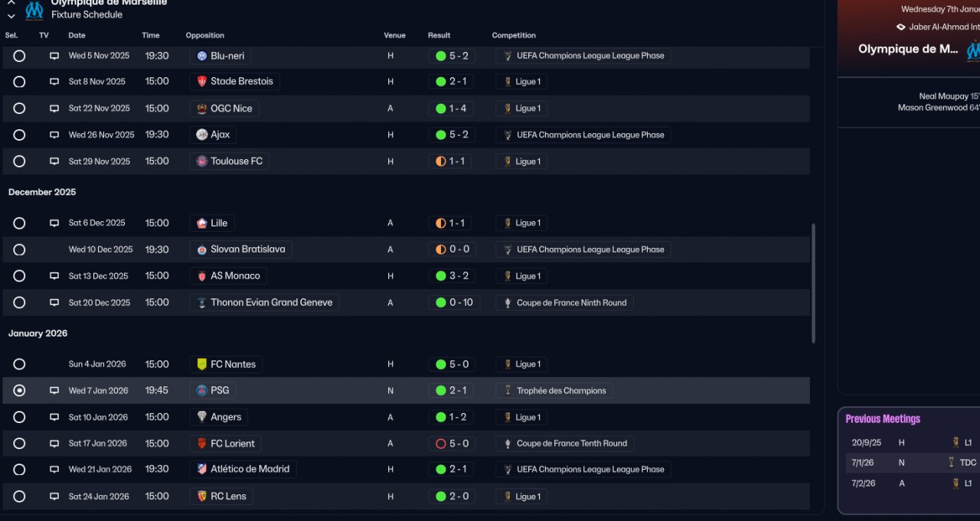Viewport: 980px width, 521px height.
Task: Click the Atlético de Madrid club badge
Action: pyautogui.click(x=201, y=469)
